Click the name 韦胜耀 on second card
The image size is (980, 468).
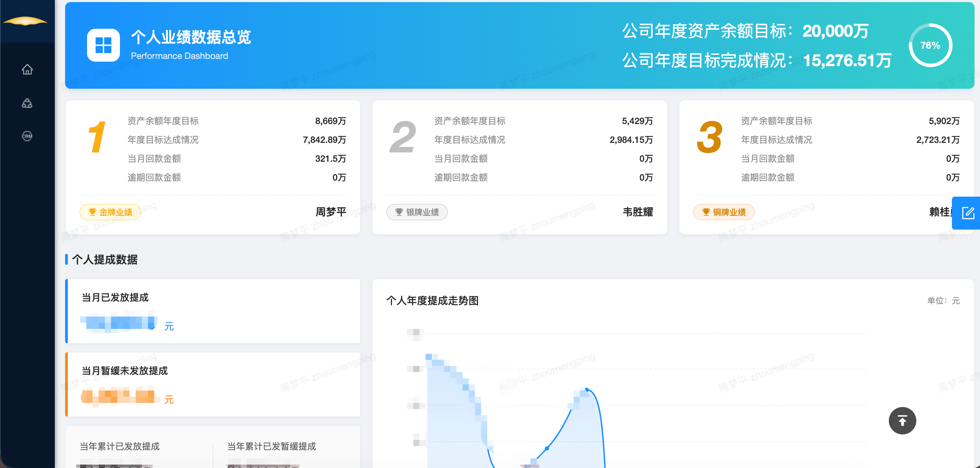click(x=638, y=212)
